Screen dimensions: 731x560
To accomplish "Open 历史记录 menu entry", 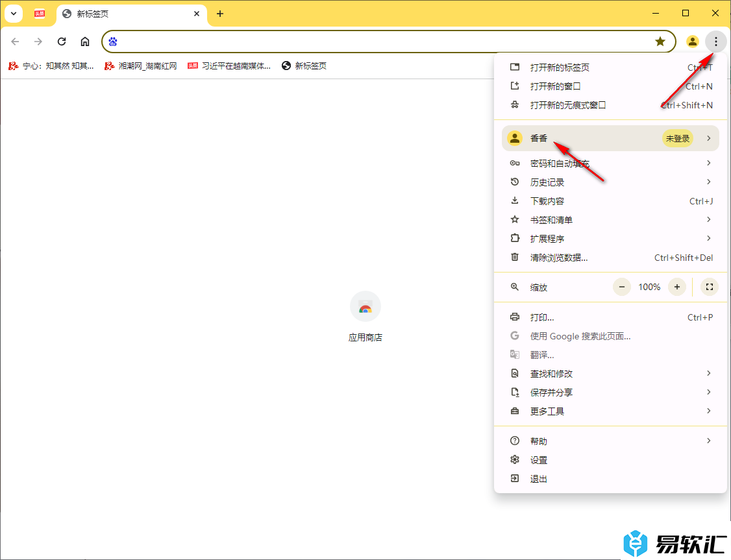I will tap(610, 182).
